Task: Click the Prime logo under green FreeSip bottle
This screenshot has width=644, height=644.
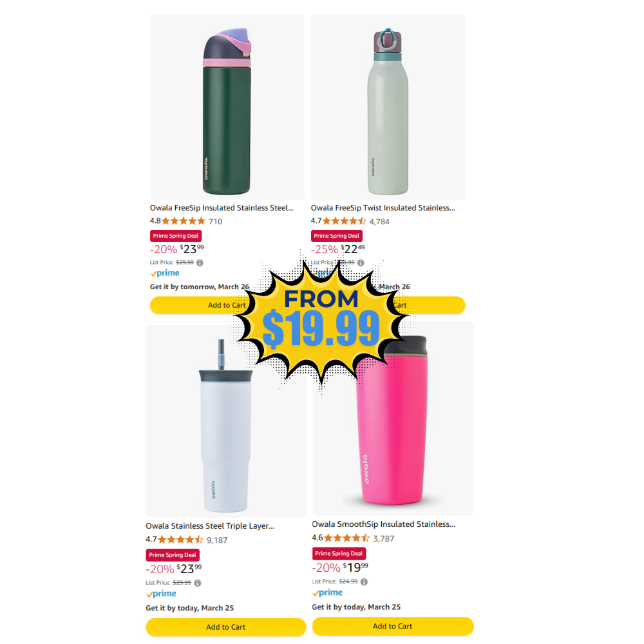Action: tap(165, 273)
